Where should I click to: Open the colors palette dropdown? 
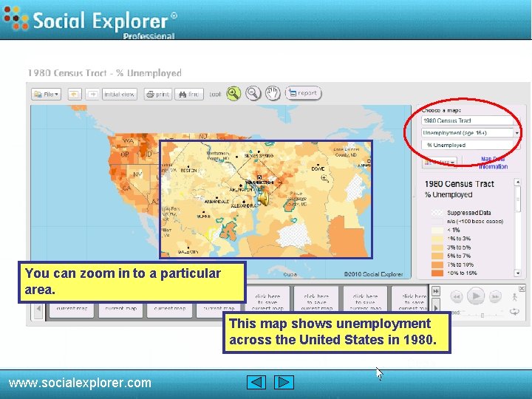[x=440, y=162]
